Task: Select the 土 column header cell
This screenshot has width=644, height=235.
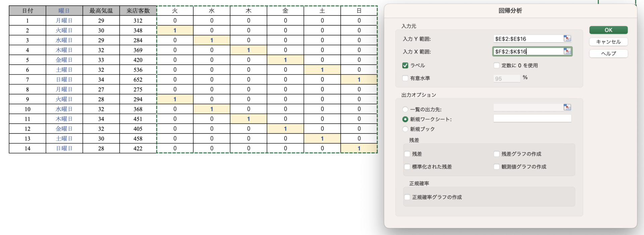Action: [322, 11]
